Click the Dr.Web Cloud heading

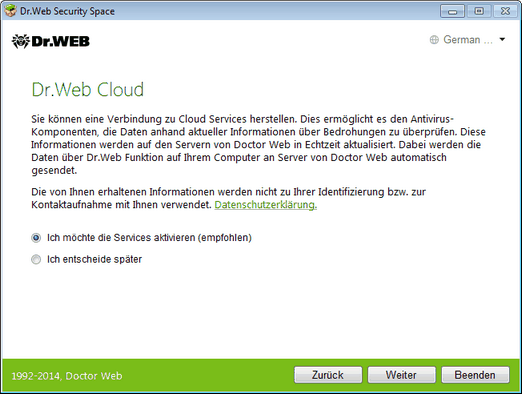tap(88, 90)
